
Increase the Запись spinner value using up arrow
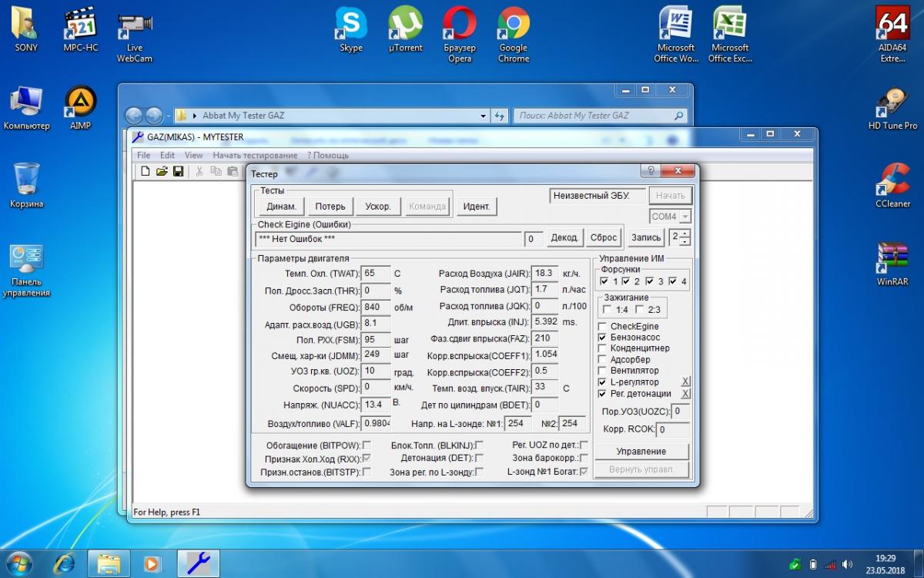685,233
